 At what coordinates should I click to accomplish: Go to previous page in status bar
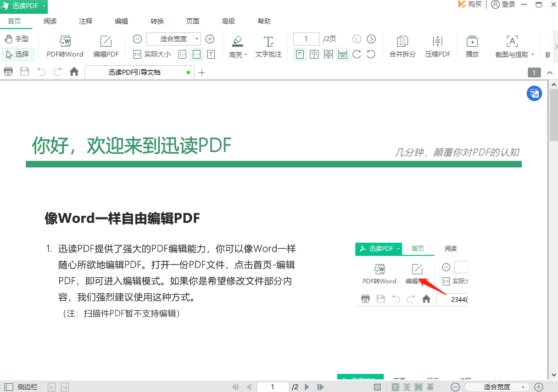coord(249,387)
